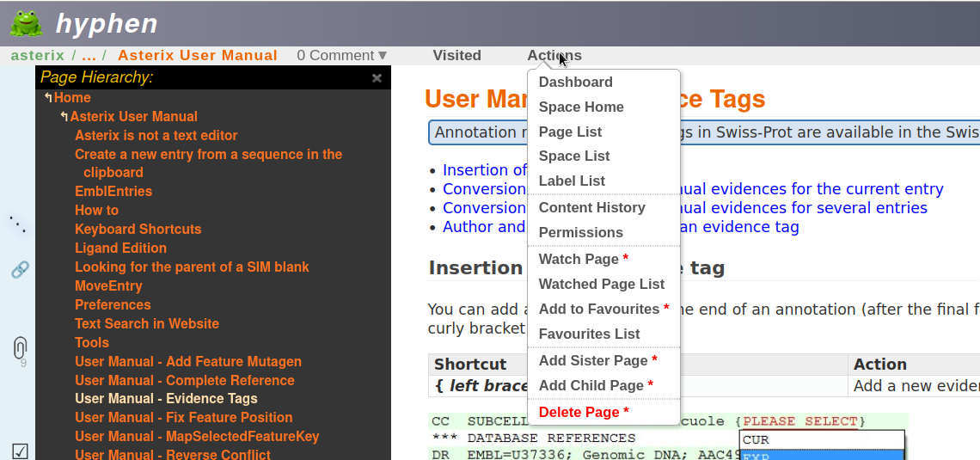Open the paperclip attachments icon
Viewport: 980px width, 460px height.
point(20,348)
